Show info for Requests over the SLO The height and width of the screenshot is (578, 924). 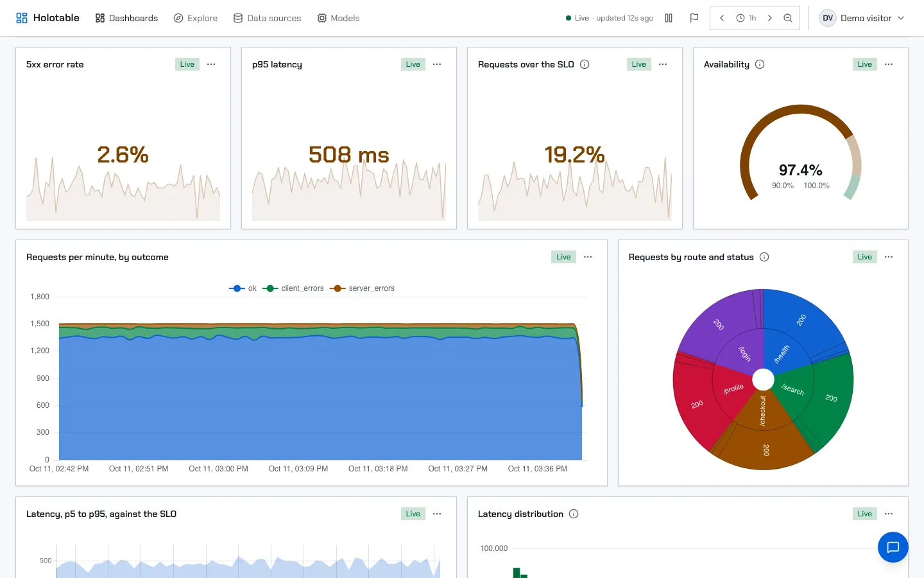point(585,64)
